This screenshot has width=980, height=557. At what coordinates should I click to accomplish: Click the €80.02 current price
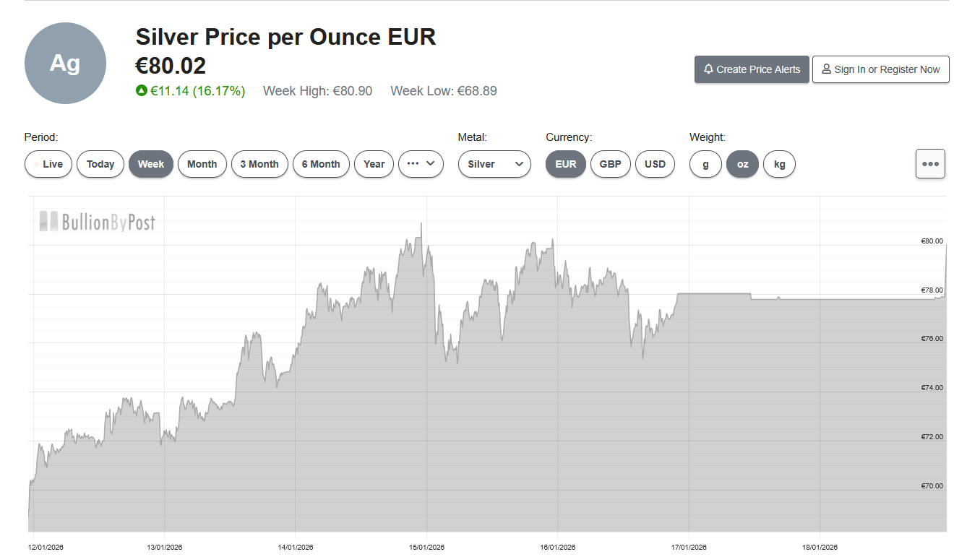171,66
